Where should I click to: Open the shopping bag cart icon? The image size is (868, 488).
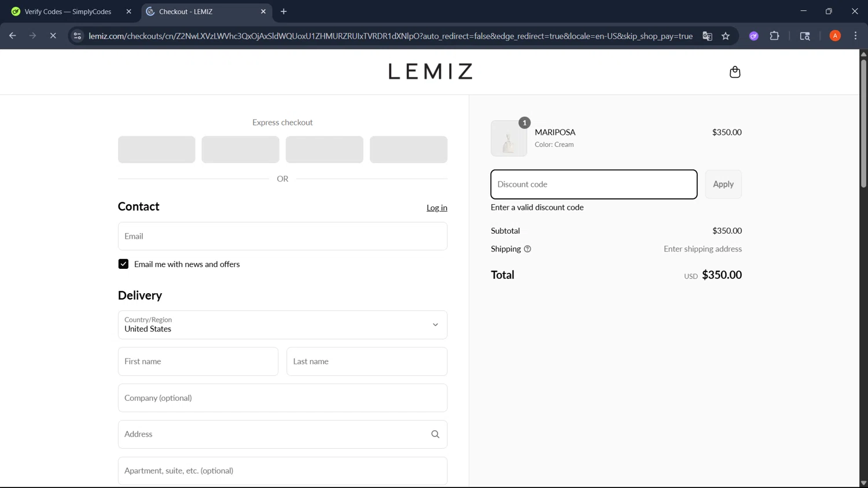(735, 72)
